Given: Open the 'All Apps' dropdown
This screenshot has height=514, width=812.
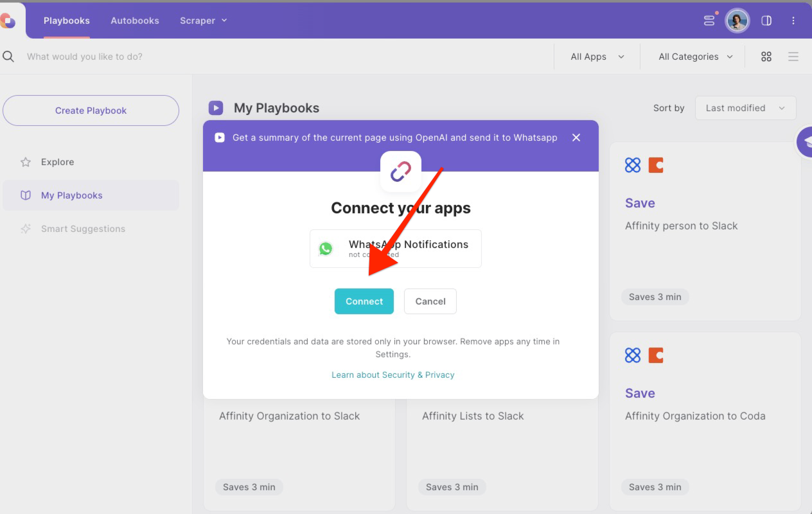Looking at the screenshot, I should click(596, 57).
